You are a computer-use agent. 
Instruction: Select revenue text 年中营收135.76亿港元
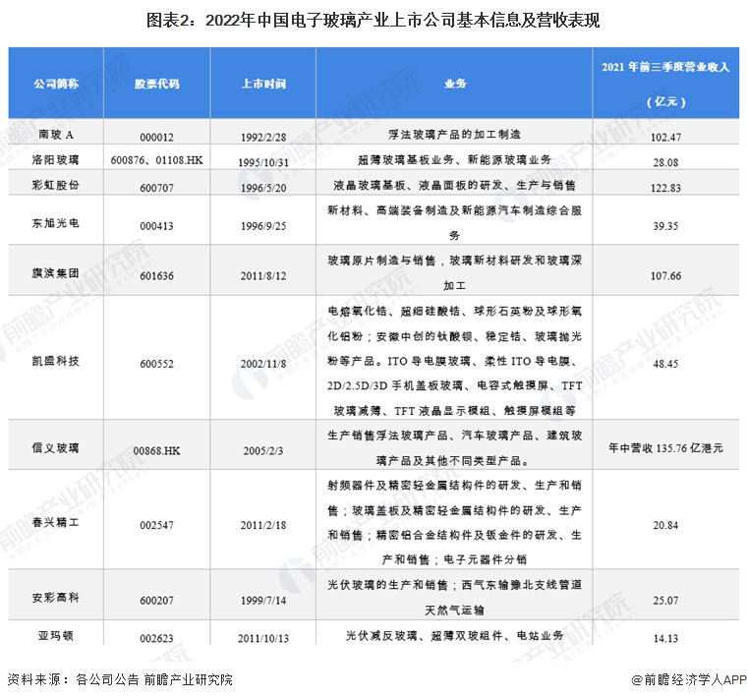pyautogui.click(x=665, y=448)
